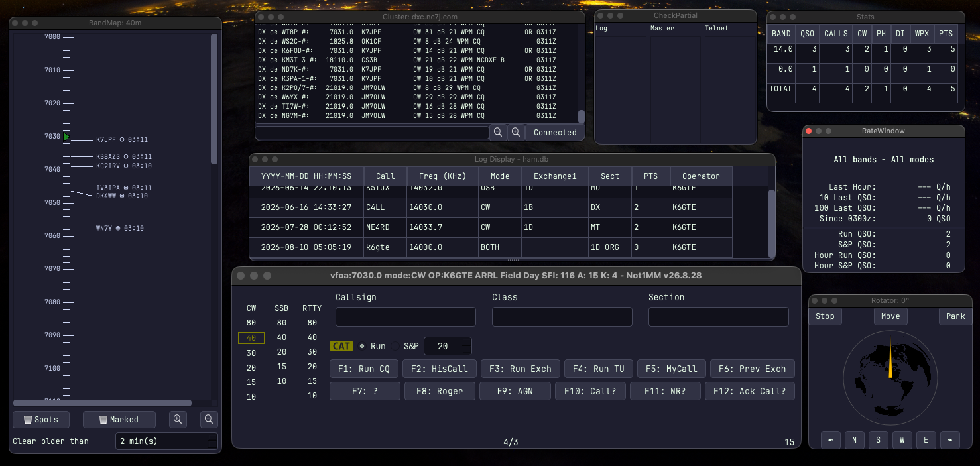Click the CAT status indicator
980x466 pixels.
pyautogui.click(x=341, y=346)
